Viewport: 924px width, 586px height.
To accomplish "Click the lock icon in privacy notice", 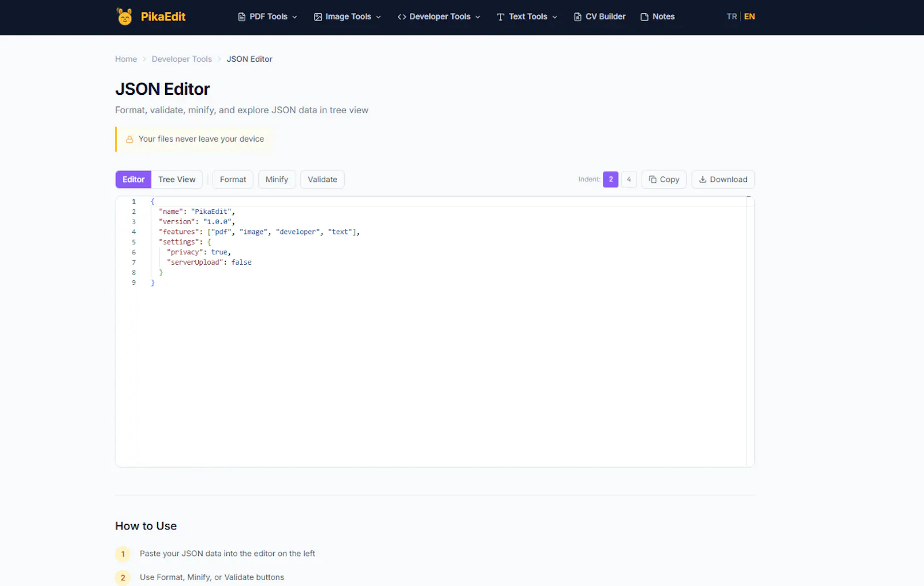I will click(x=130, y=139).
